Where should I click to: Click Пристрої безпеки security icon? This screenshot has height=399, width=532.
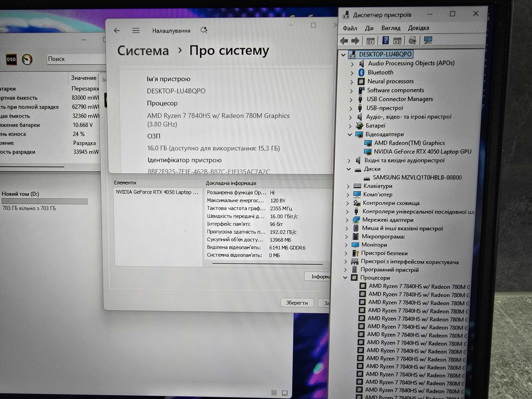coord(355,253)
